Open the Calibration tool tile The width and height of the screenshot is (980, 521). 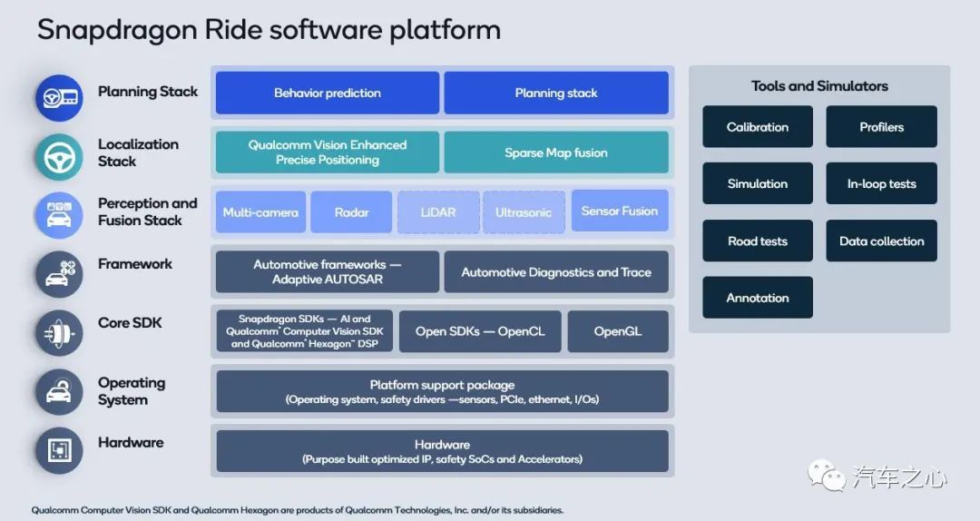point(758,126)
